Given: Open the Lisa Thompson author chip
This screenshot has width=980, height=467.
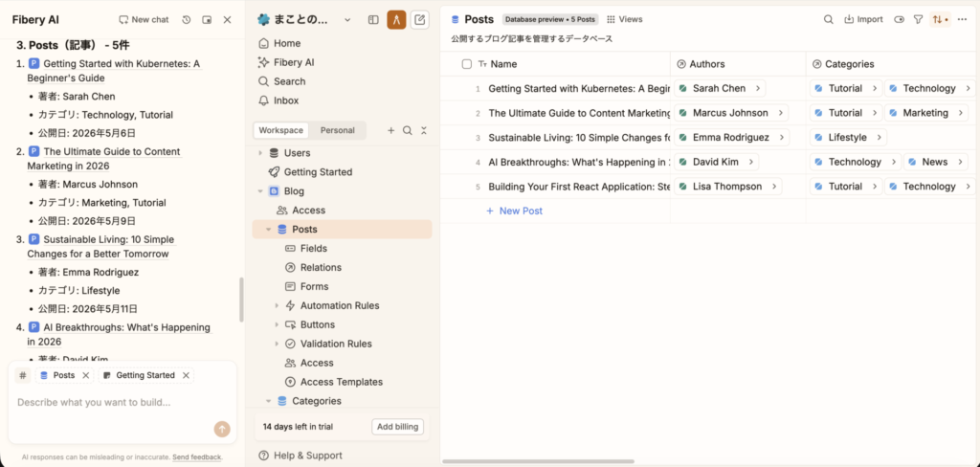Looking at the screenshot, I should (x=727, y=187).
